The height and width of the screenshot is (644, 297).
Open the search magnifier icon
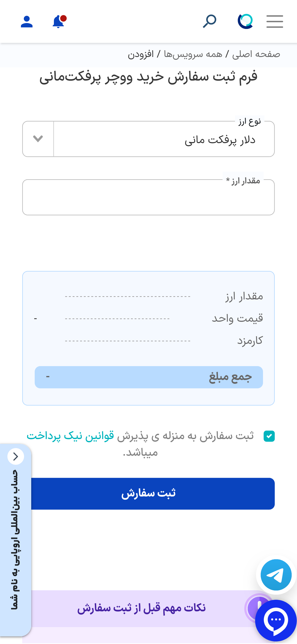[209, 22]
